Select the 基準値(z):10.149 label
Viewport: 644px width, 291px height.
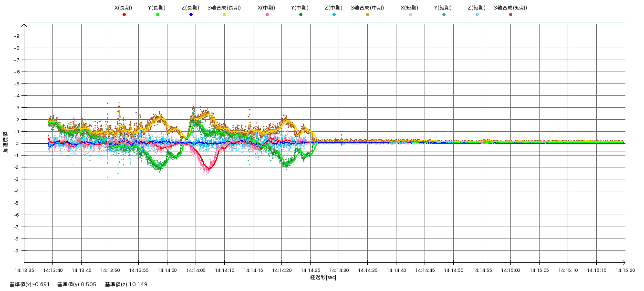point(126,285)
